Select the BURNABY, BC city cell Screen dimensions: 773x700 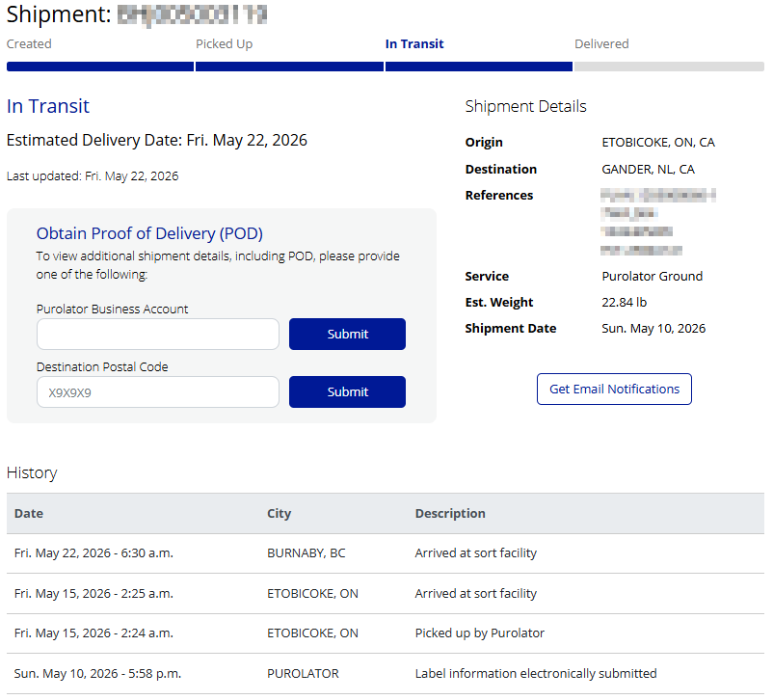point(307,553)
